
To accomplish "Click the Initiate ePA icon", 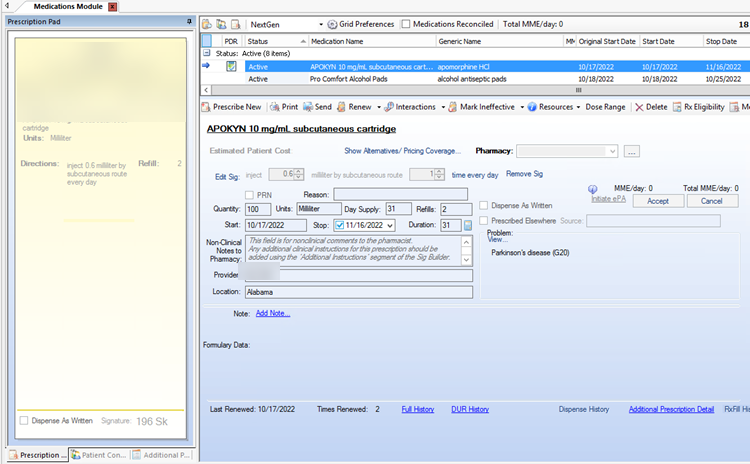I will pos(593,189).
